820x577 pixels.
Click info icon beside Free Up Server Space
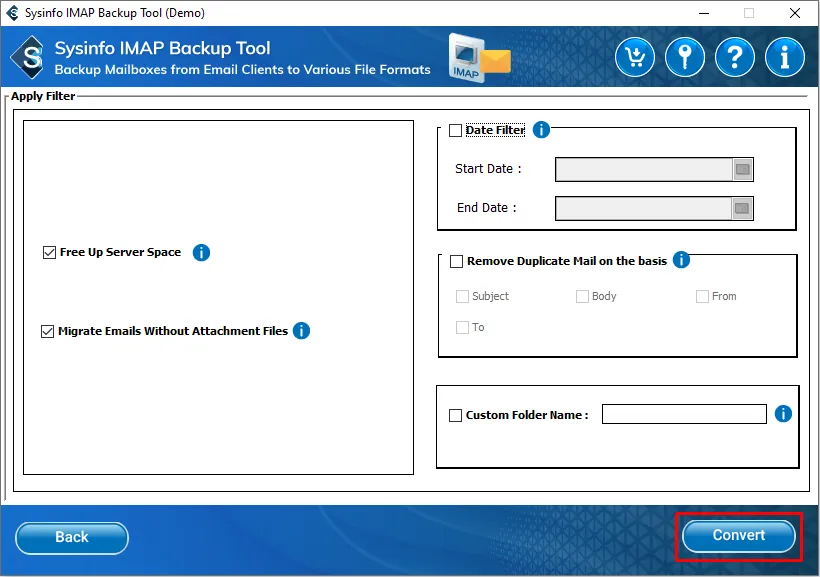pos(201,253)
